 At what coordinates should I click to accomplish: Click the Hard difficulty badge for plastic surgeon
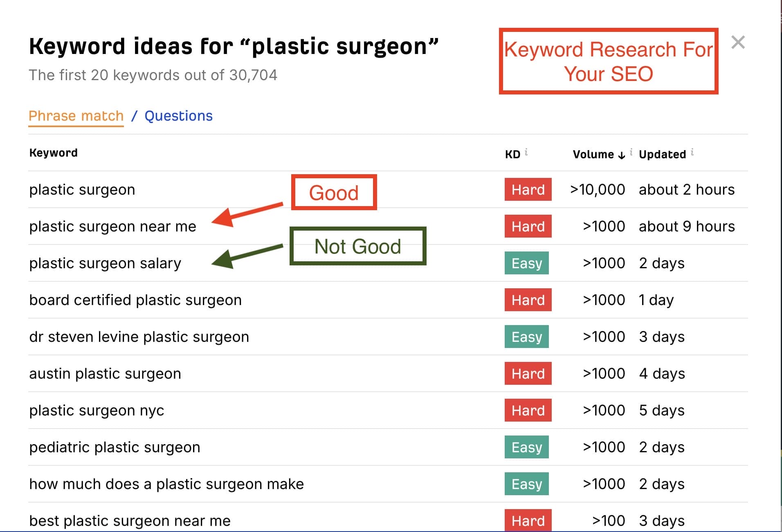(528, 189)
